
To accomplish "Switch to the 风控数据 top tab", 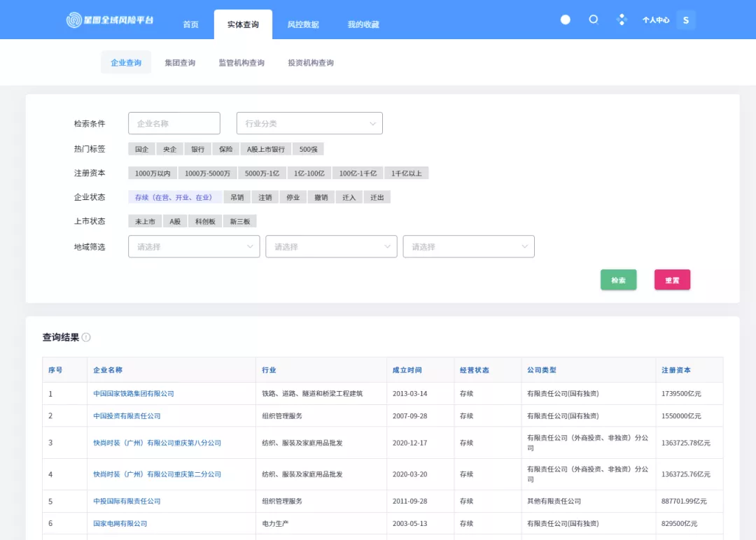I will click(303, 24).
